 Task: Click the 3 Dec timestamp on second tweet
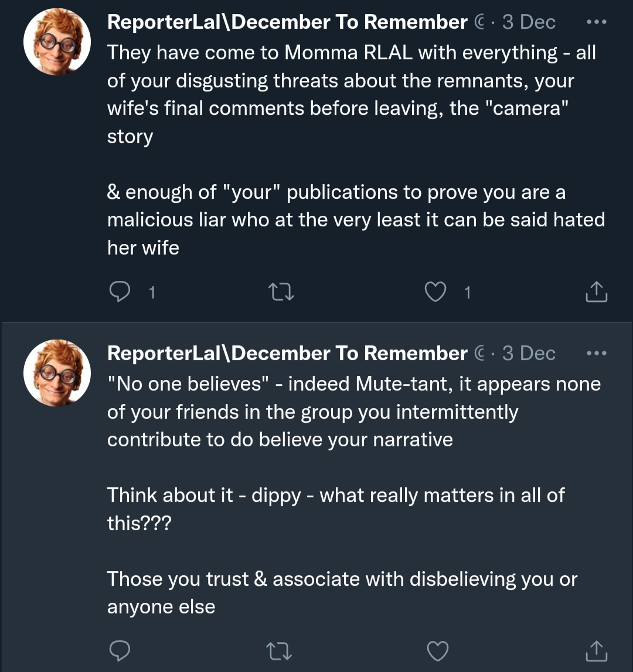point(529,354)
